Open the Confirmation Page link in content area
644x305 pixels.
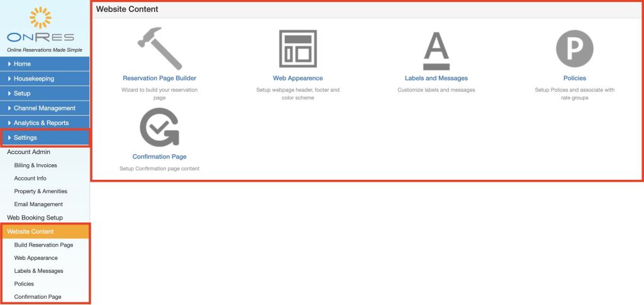[x=159, y=157]
